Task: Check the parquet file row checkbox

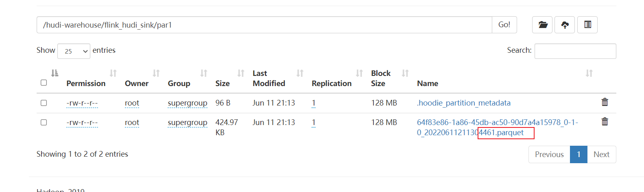Action: tap(44, 123)
